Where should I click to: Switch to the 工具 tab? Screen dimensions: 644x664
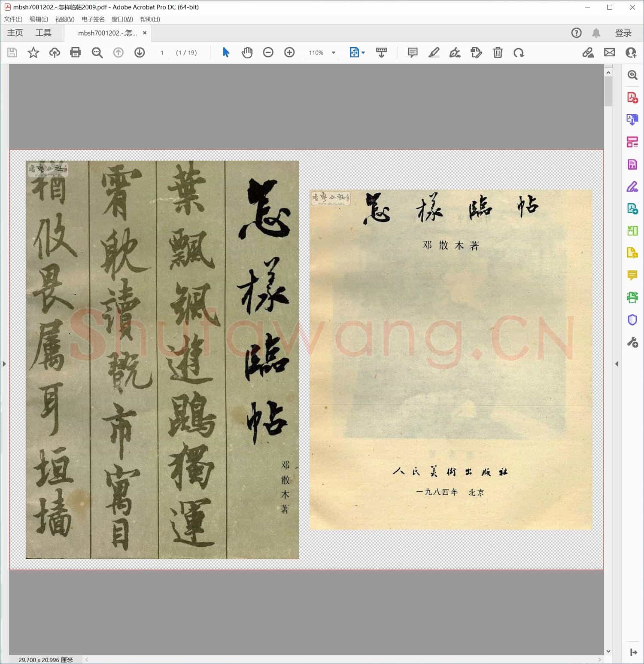pos(43,33)
